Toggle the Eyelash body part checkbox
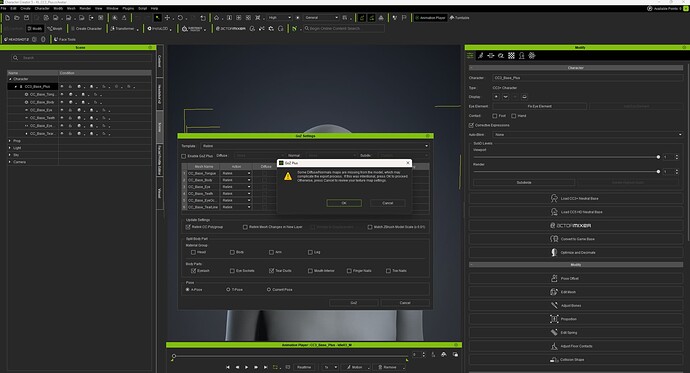The width and height of the screenshot is (690, 373). pos(193,271)
